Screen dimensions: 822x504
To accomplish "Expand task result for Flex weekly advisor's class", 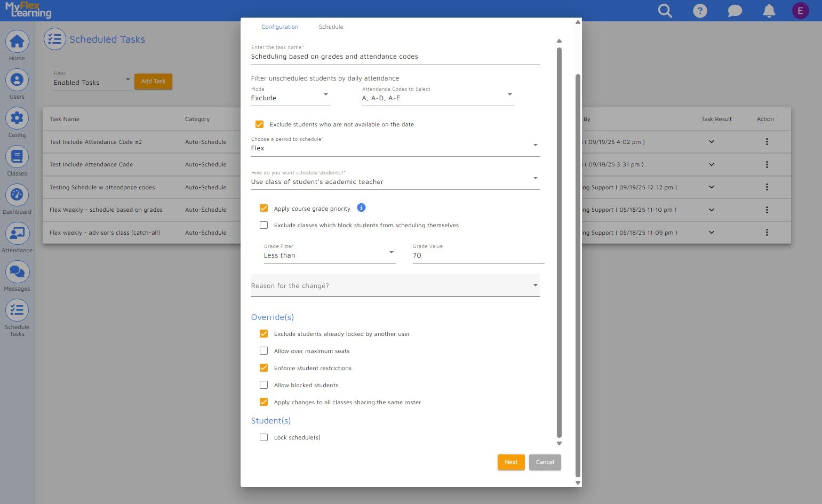I will point(712,233).
